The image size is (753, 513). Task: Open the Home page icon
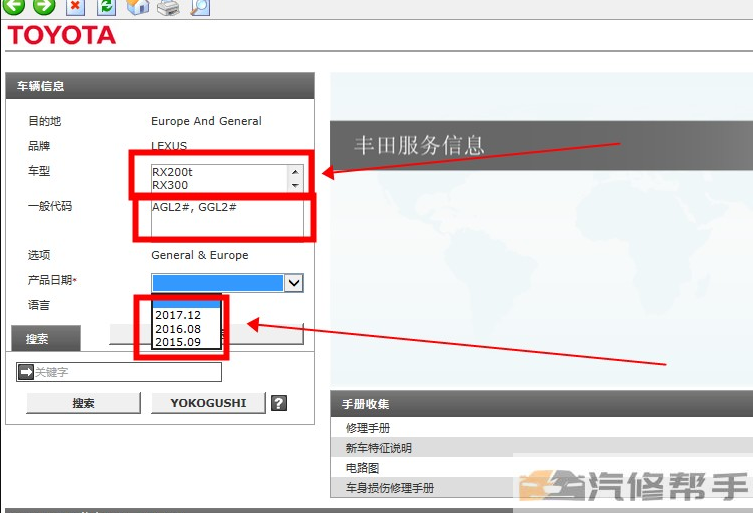point(137,7)
